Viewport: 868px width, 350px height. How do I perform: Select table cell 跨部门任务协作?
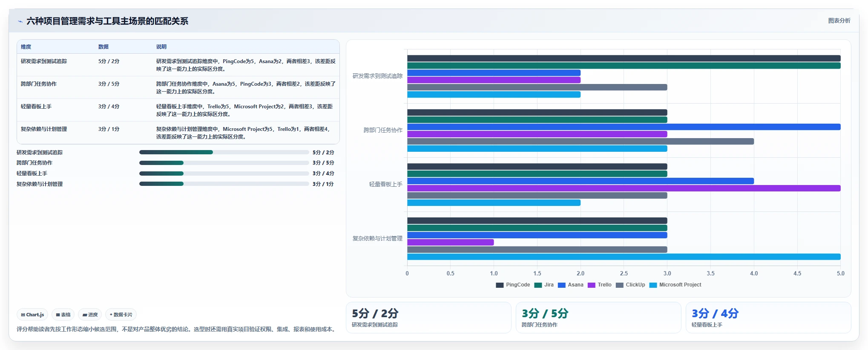pos(39,84)
